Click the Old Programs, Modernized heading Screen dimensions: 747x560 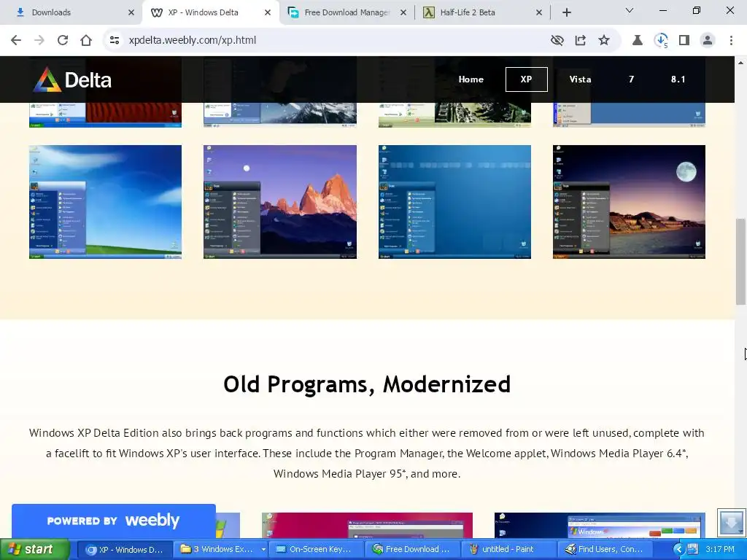367,384
